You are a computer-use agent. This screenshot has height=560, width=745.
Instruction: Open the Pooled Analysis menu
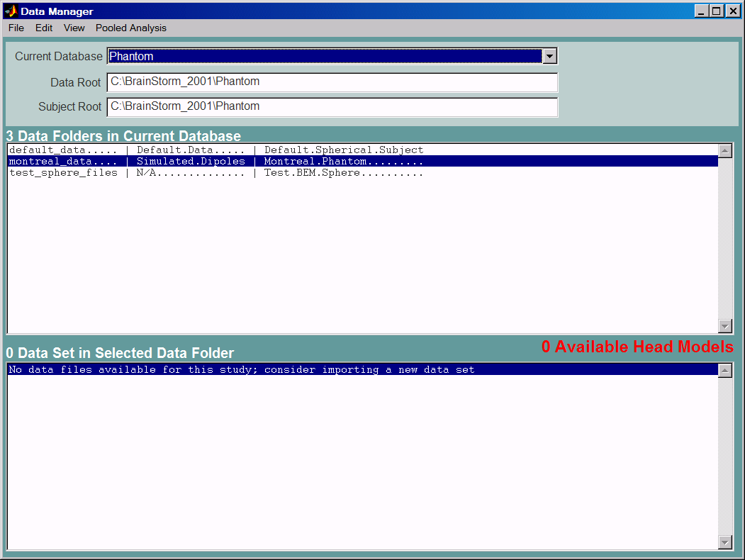[x=131, y=28]
